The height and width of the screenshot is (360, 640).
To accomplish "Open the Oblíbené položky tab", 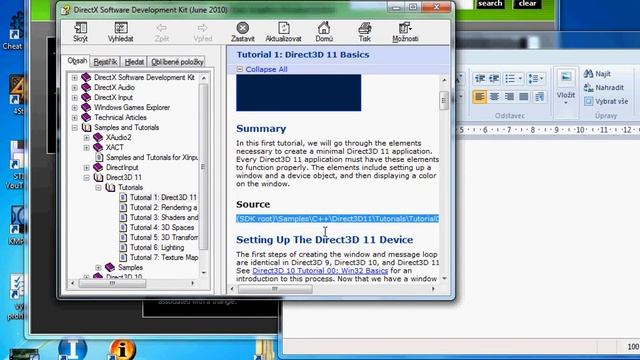I will coord(177,62).
